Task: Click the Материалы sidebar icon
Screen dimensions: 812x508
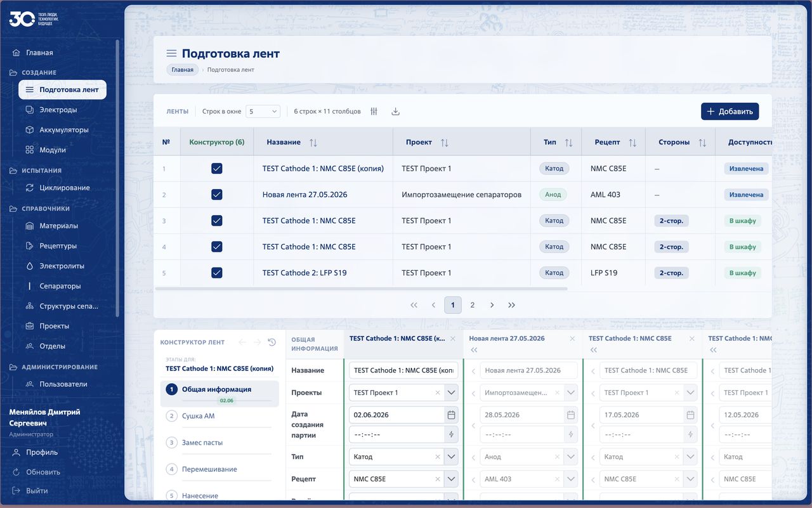Action: (x=29, y=226)
